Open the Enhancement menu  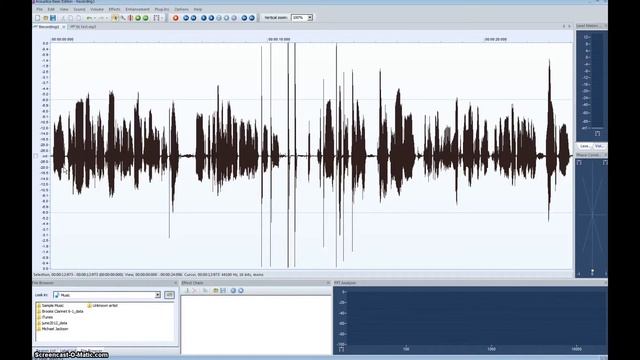tap(137, 9)
